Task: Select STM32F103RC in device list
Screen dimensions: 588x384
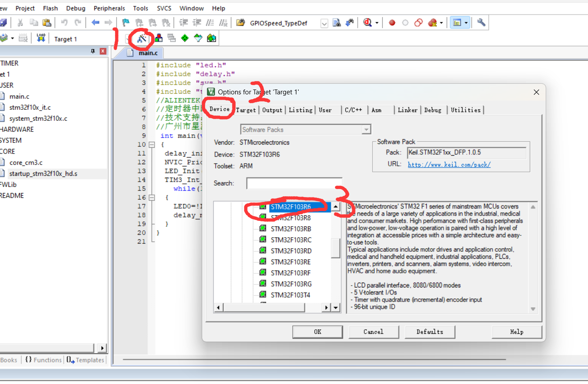Action: point(291,240)
